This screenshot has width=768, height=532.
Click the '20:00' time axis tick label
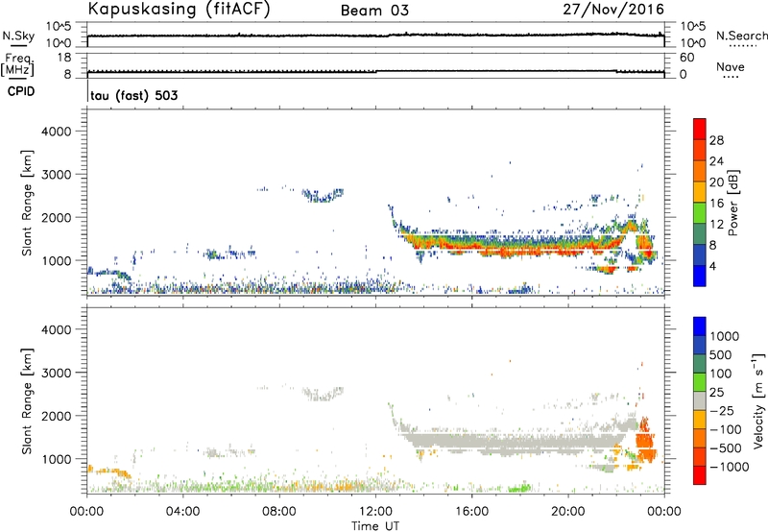pos(568,512)
